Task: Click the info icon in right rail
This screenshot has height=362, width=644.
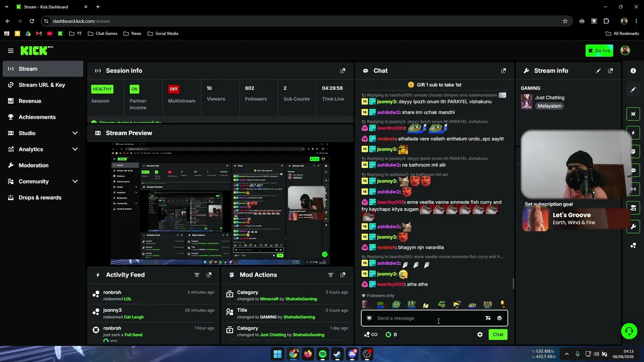Action: pyautogui.click(x=633, y=71)
